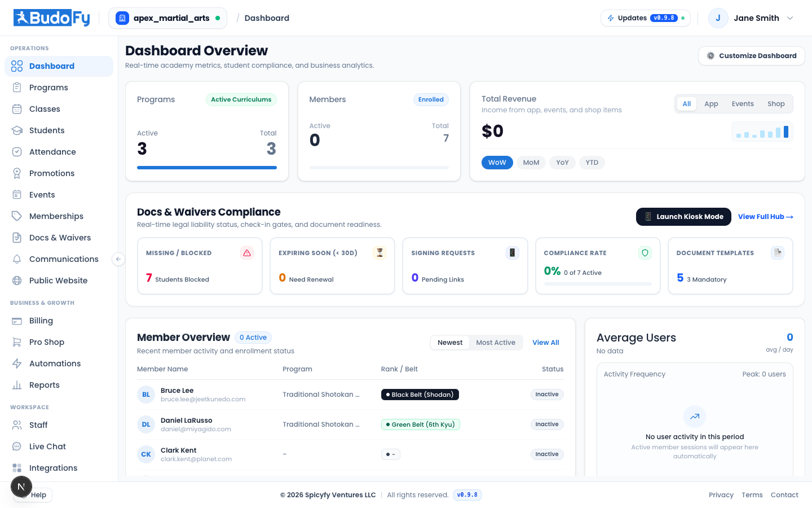The width and height of the screenshot is (812, 508).
Task: Open Communications bell icon
Action: [17, 259]
